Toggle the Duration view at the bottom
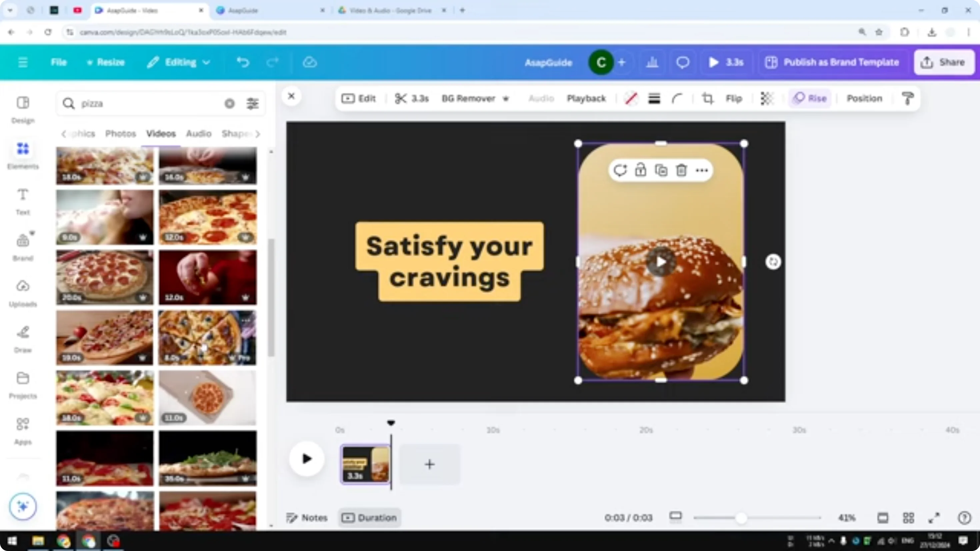This screenshot has width=980, height=551. coord(369,518)
